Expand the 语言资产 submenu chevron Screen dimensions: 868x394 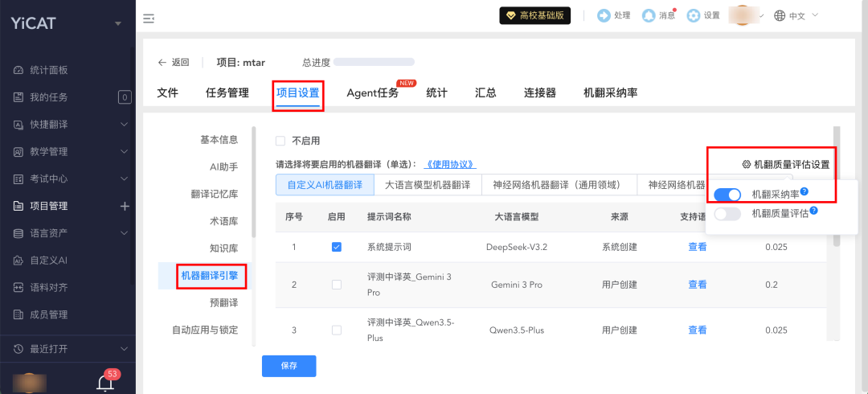[x=124, y=233]
